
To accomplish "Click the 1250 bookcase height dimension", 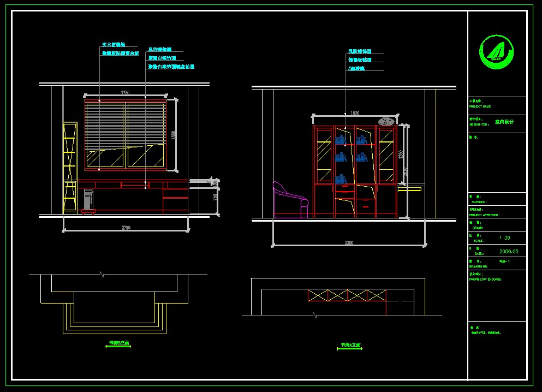I will (401, 154).
